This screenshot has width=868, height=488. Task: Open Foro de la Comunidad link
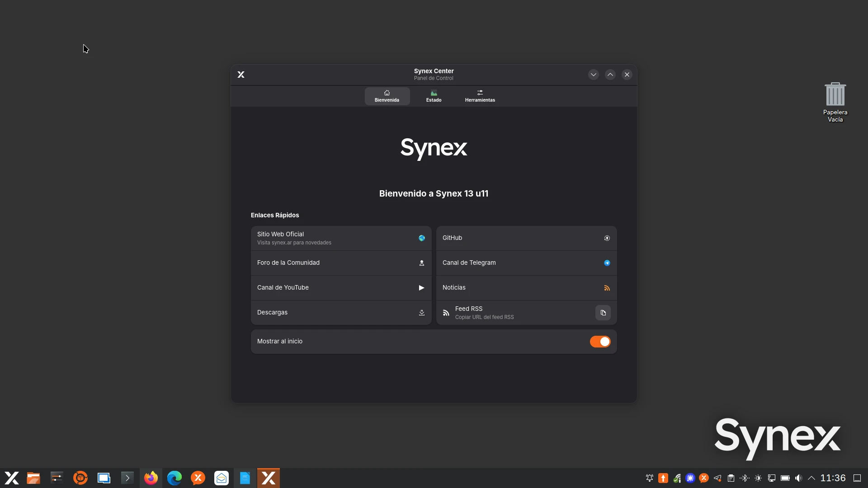pos(341,263)
